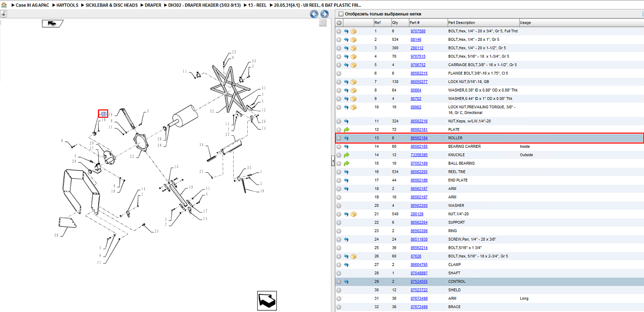
Task: Click the blue arrow icon for part 280112
Action: [x=346, y=48]
